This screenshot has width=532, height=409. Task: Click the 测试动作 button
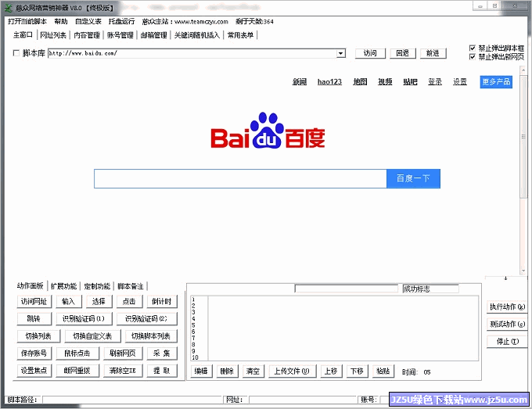coord(507,325)
